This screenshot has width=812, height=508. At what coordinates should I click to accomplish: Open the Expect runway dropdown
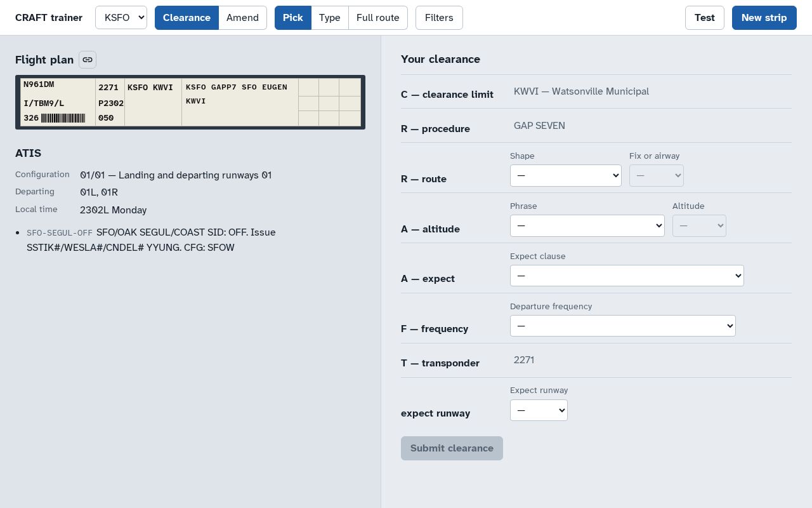[539, 410]
